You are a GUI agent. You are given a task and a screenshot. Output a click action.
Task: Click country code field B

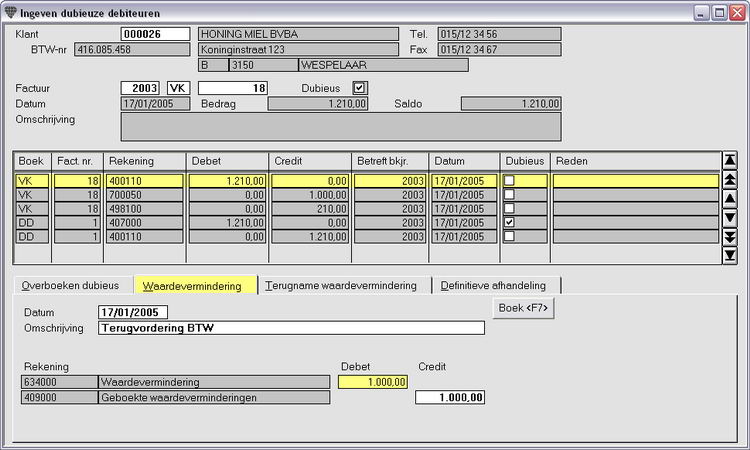click(x=213, y=65)
